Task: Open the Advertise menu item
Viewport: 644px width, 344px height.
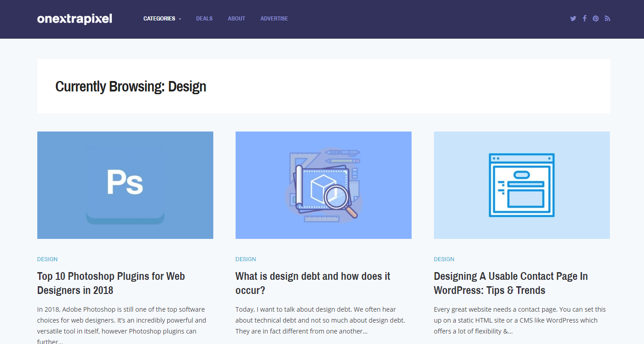Action: click(274, 19)
